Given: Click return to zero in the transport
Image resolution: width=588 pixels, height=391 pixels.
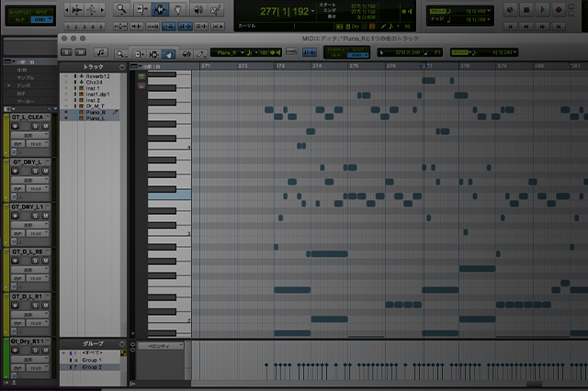Looking at the screenshot, I should (x=511, y=27).
